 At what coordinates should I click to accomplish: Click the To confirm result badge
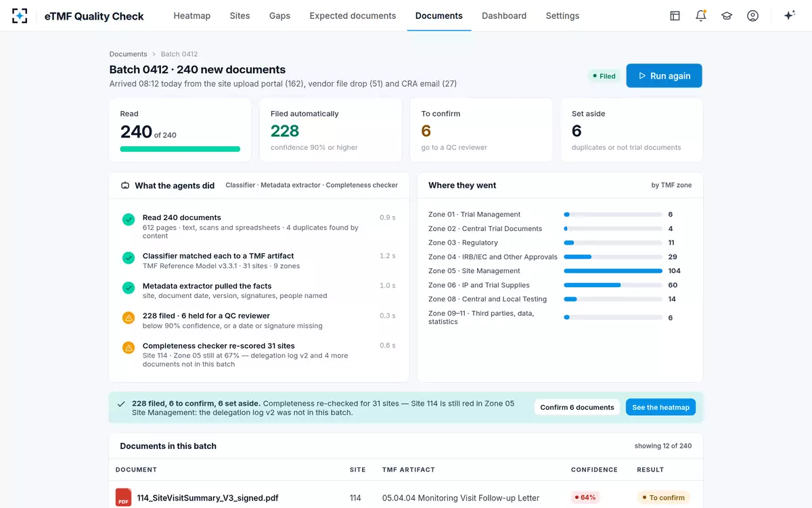[663, 497]
